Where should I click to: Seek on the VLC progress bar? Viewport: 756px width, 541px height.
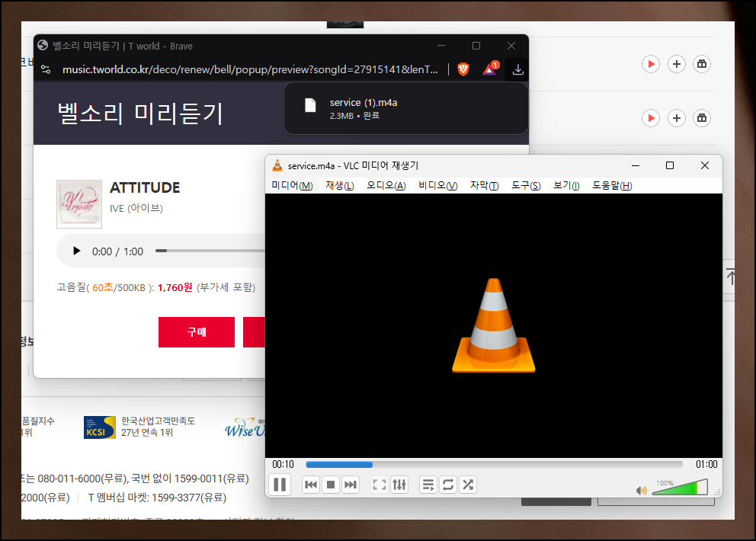[x=494, y=464]
